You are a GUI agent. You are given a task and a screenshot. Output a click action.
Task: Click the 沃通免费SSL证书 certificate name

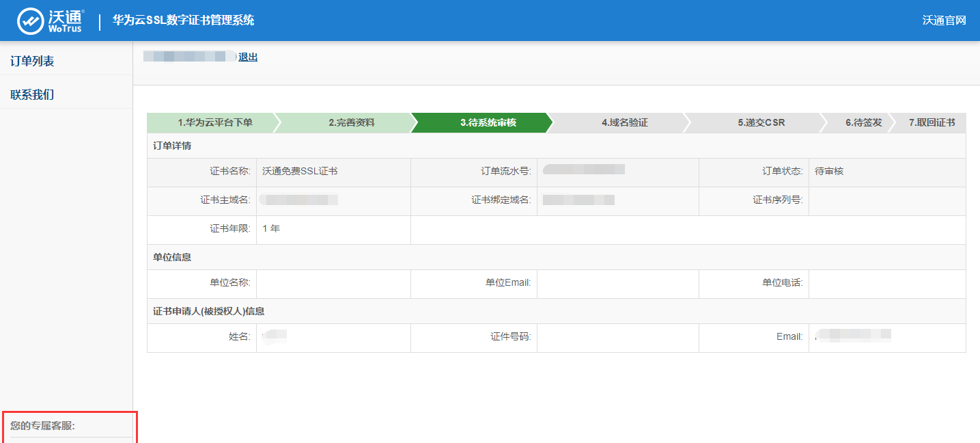[300, 172]
